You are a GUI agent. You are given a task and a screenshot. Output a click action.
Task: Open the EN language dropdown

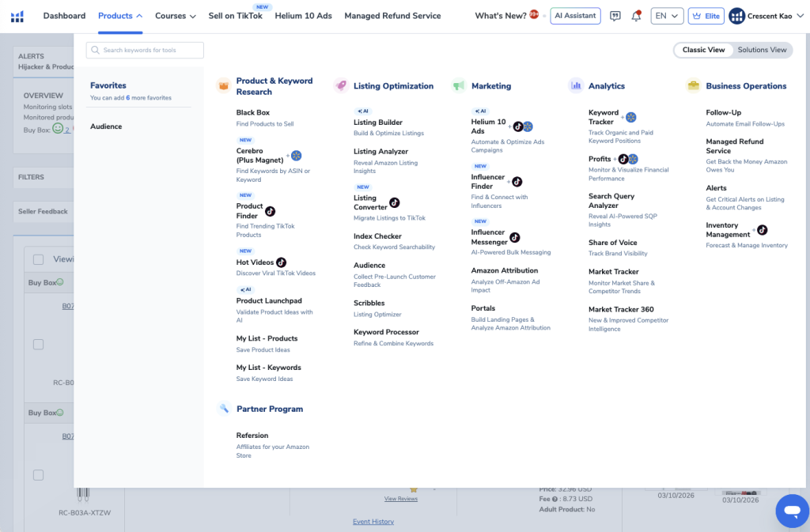click(667, 16)
